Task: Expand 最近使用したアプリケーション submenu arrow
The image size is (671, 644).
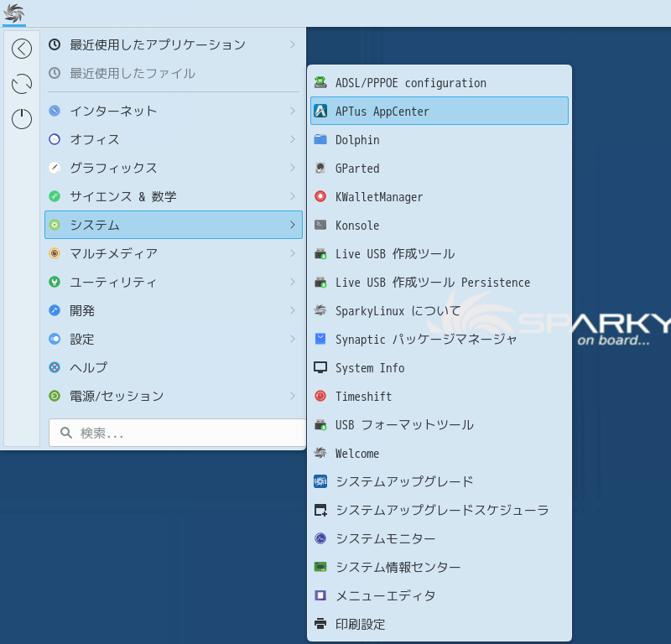Action: coord(293,44)
